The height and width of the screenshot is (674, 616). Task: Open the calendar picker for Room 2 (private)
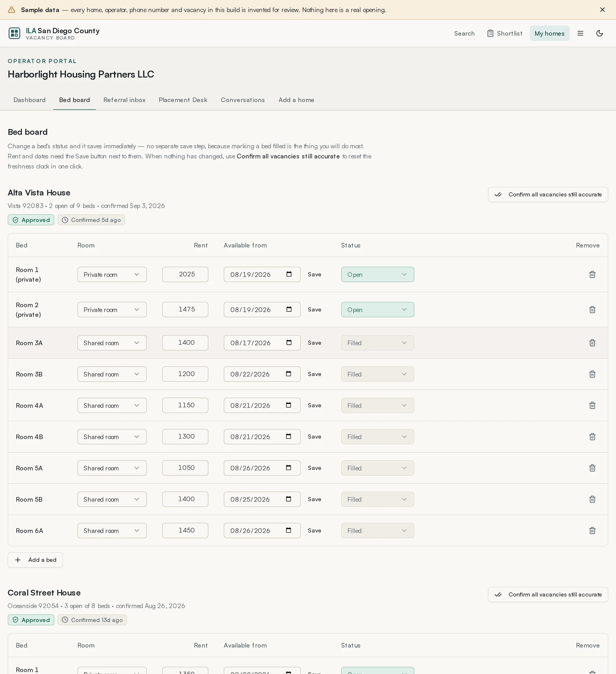pos(289,309)
